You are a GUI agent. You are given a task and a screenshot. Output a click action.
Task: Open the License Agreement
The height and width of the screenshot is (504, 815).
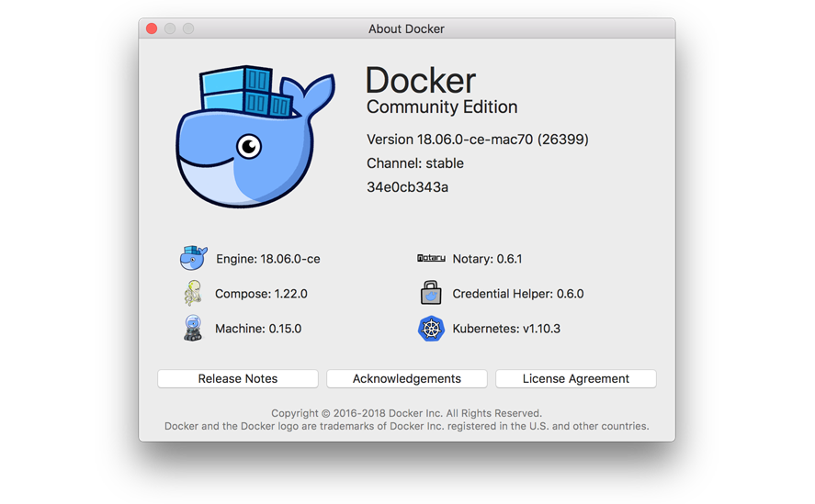click(576, 379)
